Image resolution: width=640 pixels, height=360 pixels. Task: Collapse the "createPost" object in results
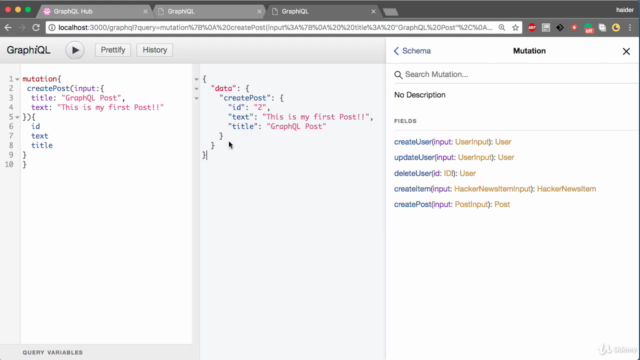[196, 98]
